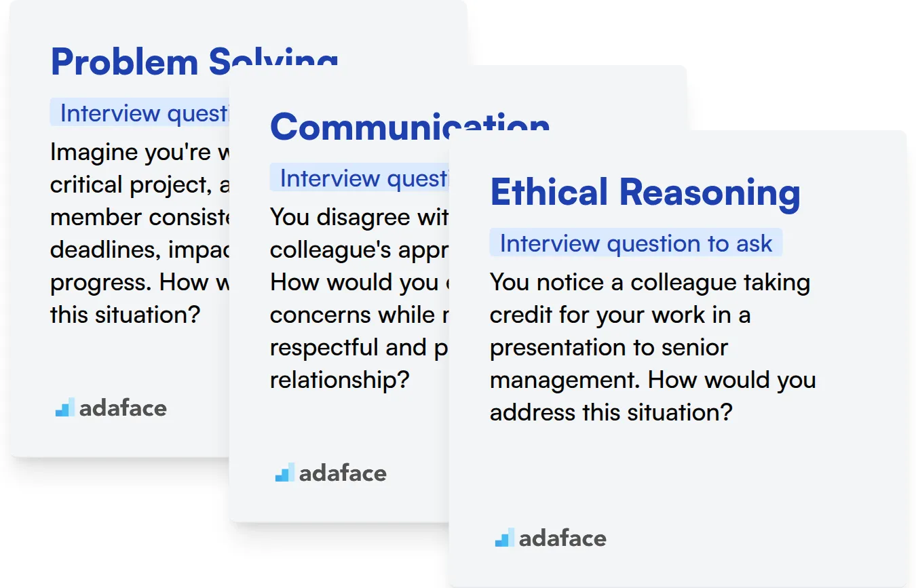916x588 pixels.
Task: Click the adaface logo icon on Communication card
Action: tap(285, 472)
